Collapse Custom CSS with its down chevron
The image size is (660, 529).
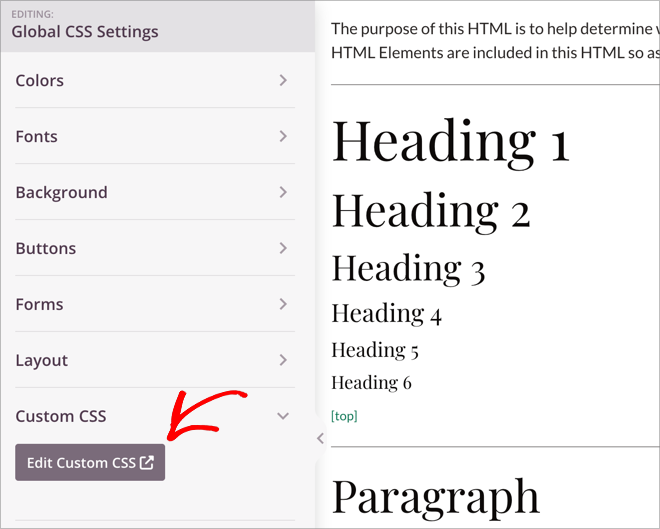tap(283, 416)
